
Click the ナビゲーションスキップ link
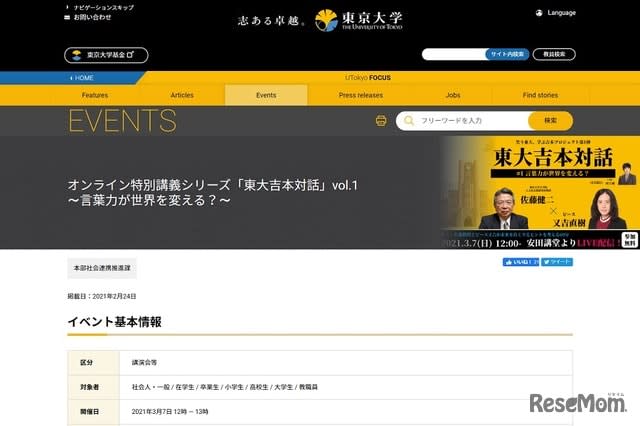[104, 7]
